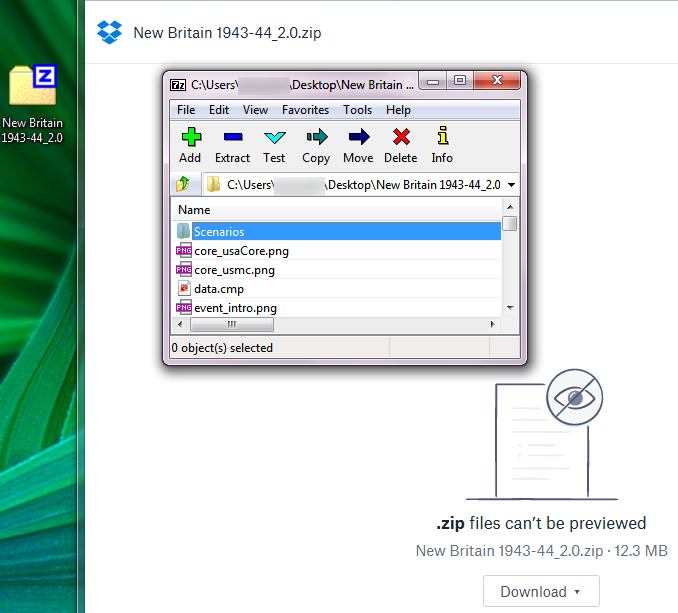
Task: Click the PNG icon beside event_intro.png
Action: (x=184, y=307)
